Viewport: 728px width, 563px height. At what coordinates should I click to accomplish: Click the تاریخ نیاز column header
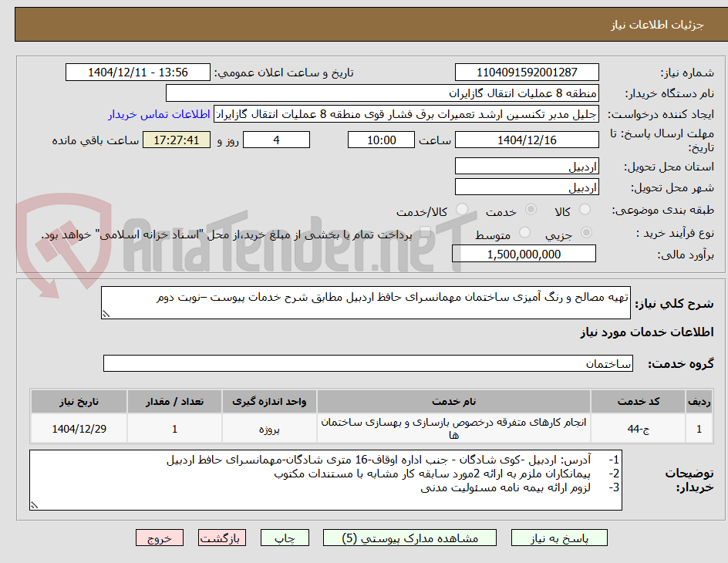tap(79, 402)
